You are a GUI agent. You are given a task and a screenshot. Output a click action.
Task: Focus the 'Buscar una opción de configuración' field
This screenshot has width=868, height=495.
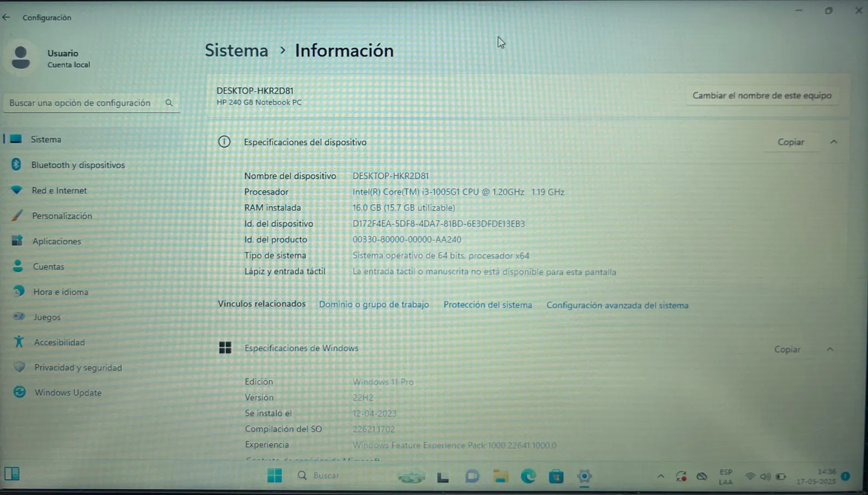click(x=91, y=103)
